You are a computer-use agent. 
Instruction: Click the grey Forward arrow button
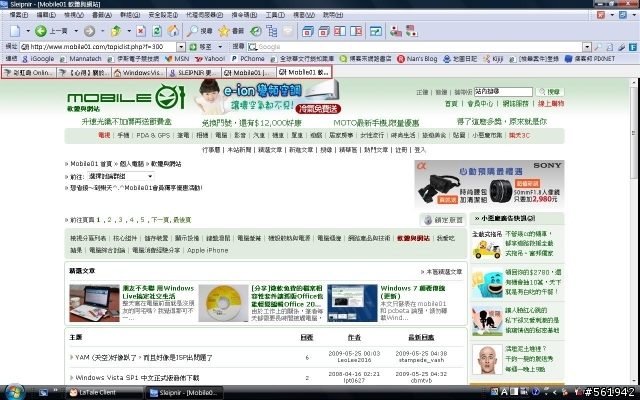89,31
